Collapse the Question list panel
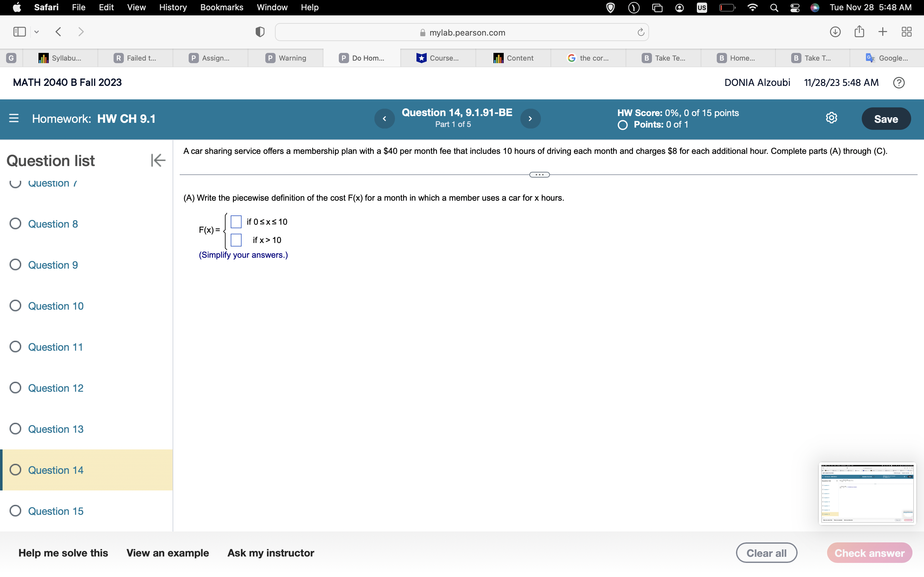Viewport: 924px width, 577px height. point(158,160)
